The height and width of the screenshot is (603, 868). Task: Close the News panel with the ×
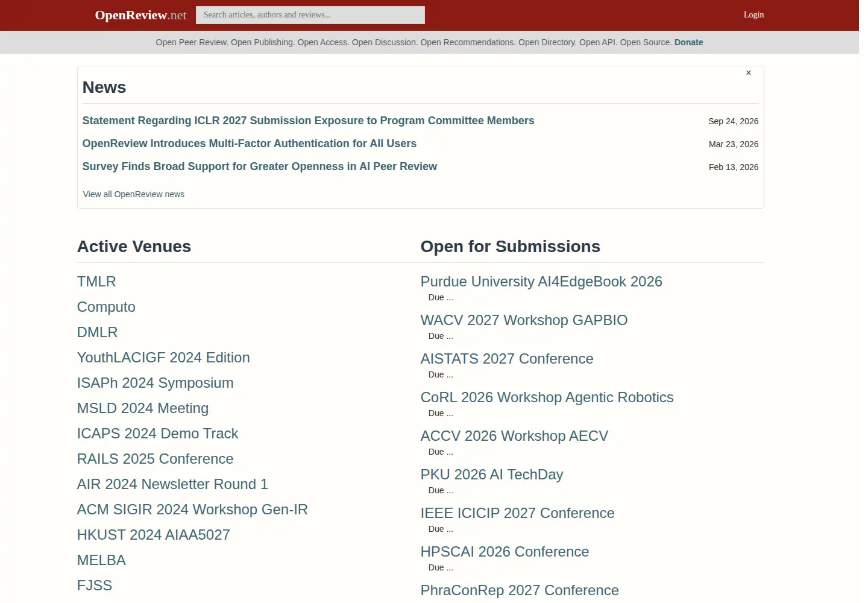click(x=749, y=73)
